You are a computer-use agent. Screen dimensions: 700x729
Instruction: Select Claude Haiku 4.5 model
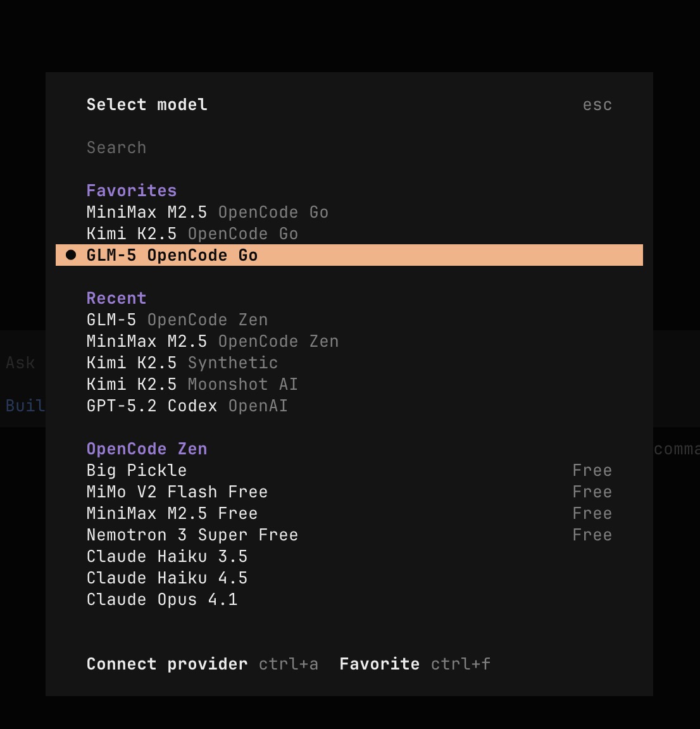166,578
